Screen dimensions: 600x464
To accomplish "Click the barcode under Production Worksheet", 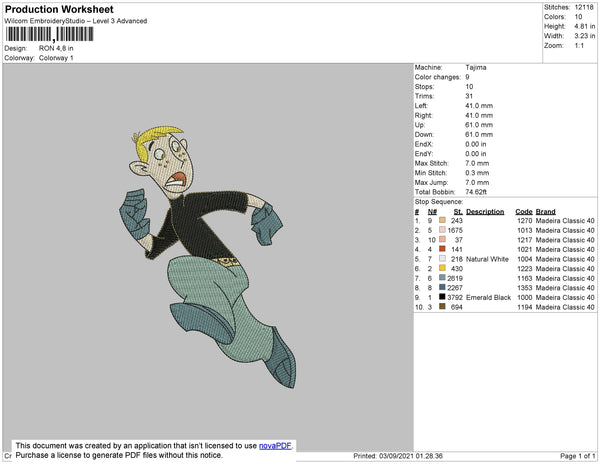I will [x=49, y=34].
